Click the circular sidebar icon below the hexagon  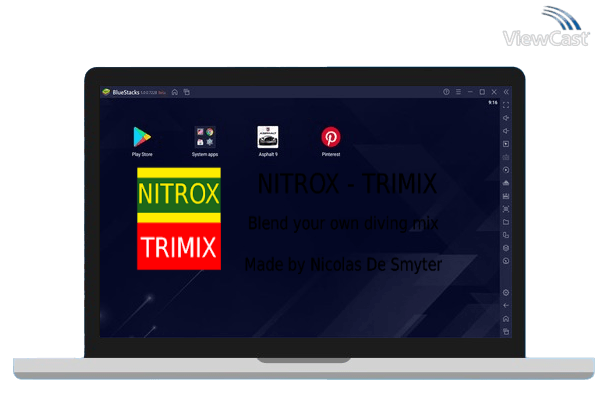[506, 261]
